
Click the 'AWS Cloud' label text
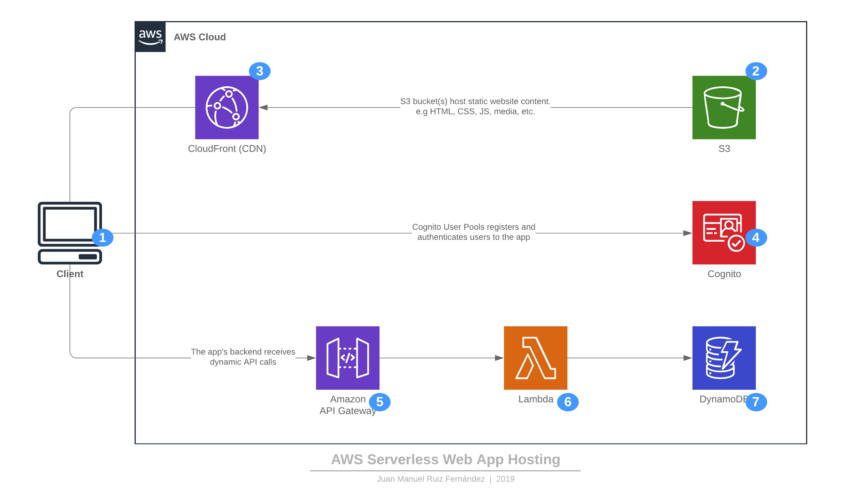coord(200,37)
